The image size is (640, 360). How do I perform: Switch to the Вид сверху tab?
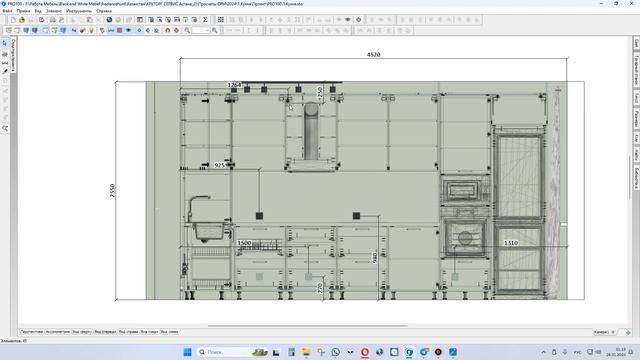point(82,332)
